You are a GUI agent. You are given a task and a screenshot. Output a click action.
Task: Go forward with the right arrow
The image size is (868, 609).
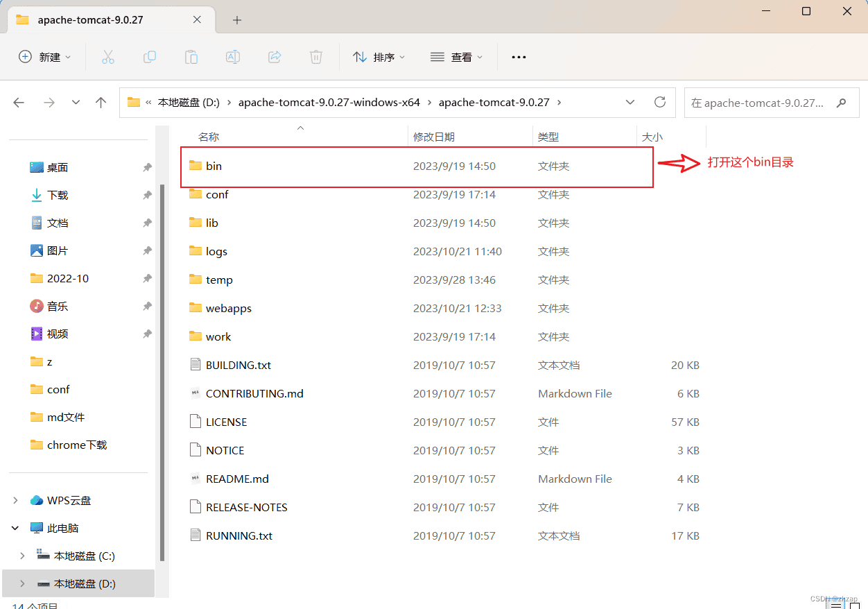pos(49,103)
